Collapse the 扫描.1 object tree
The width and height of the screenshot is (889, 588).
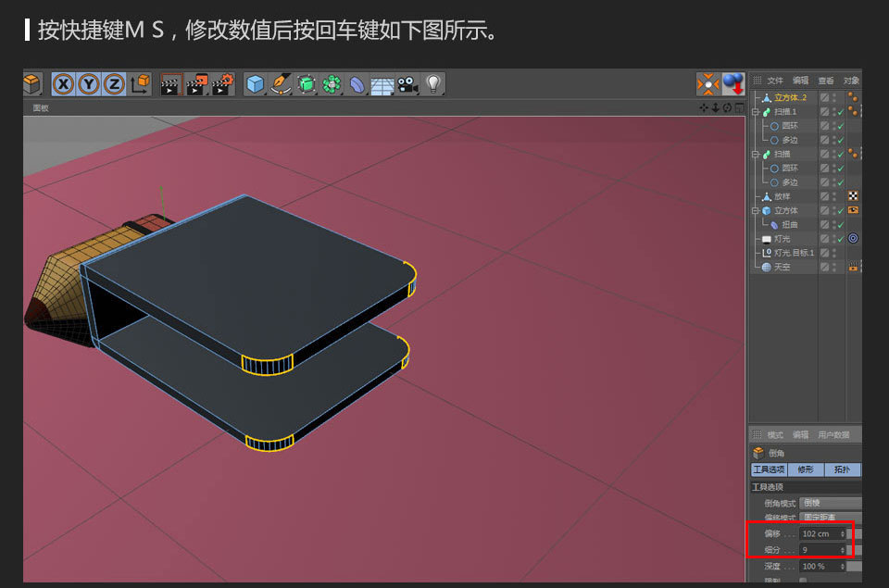point(755,111)
